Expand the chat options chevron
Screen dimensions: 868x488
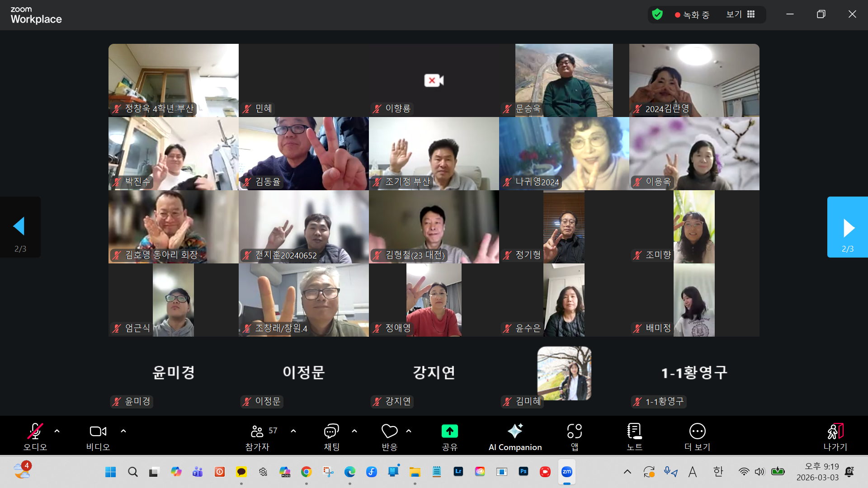[354, 431]
